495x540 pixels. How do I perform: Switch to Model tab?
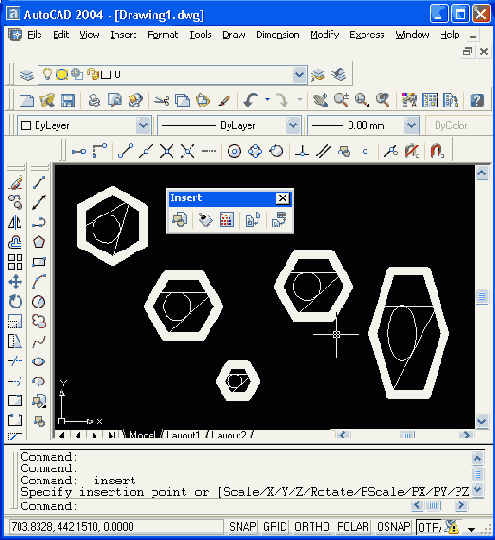tap(142, 435)
